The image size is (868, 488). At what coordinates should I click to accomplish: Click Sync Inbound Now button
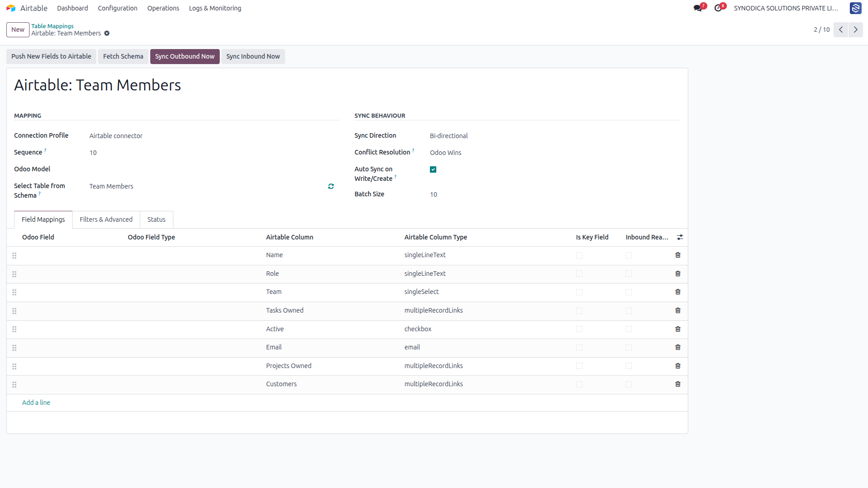pos(253,56)
